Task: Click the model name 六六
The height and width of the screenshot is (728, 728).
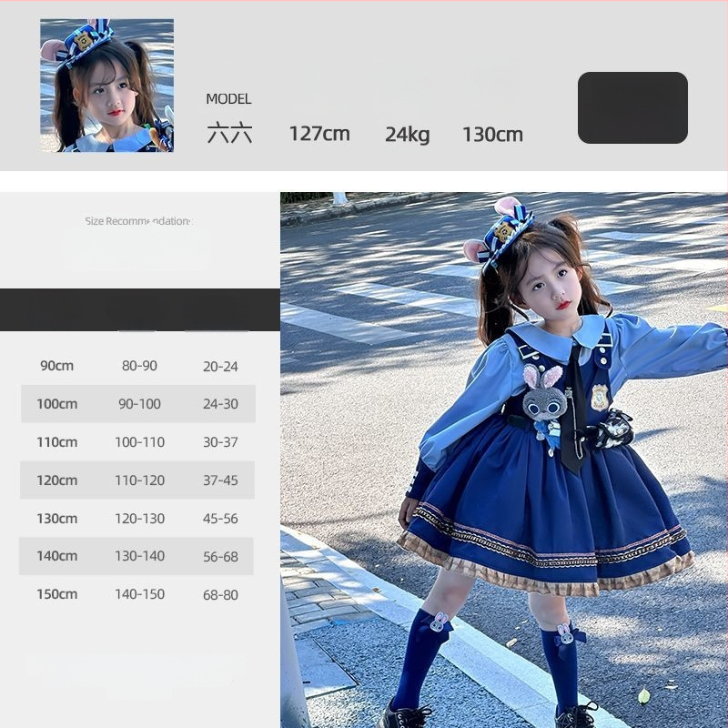Action: 229,135
